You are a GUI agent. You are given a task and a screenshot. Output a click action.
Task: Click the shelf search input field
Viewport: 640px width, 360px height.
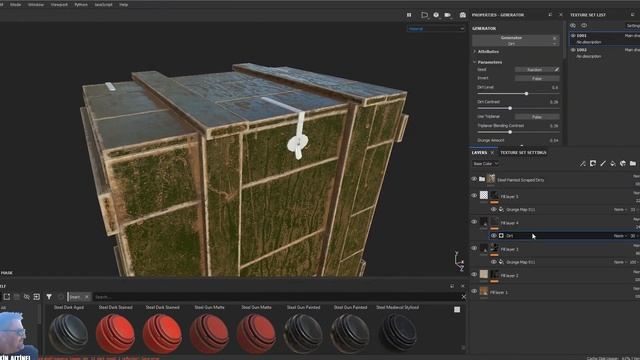pyautogui.click(x=276, y=297)
